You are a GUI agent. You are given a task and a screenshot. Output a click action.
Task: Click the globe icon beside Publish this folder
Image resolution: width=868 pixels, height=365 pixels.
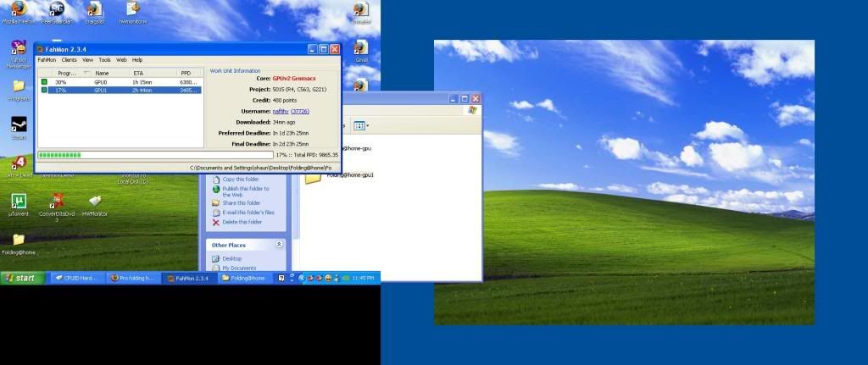216,189
